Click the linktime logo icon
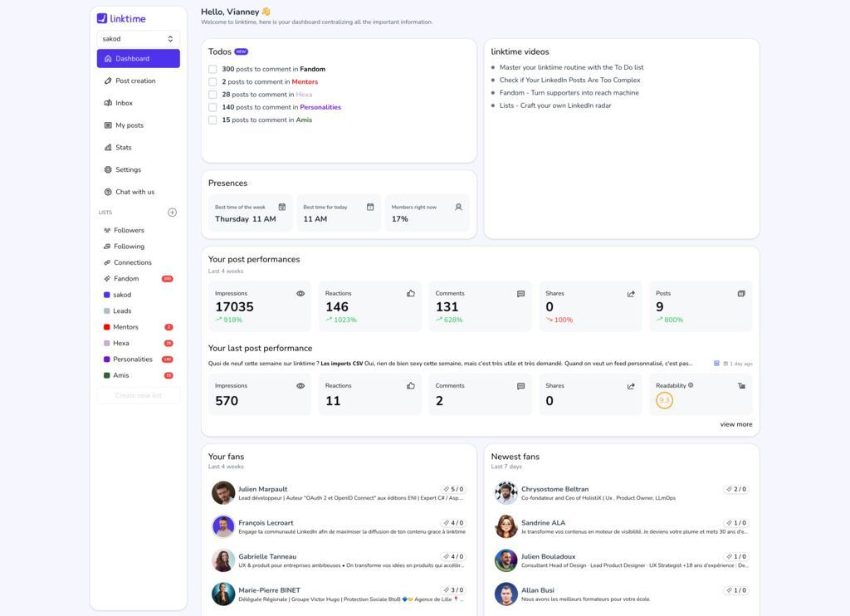Viewport: 850px width, 616px height. click(102, 18)
